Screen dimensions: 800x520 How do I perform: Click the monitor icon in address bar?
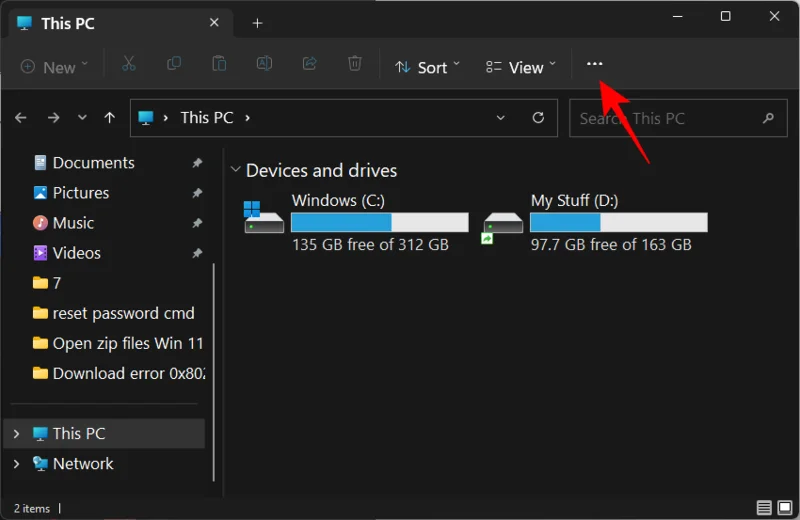click(146, 118)
